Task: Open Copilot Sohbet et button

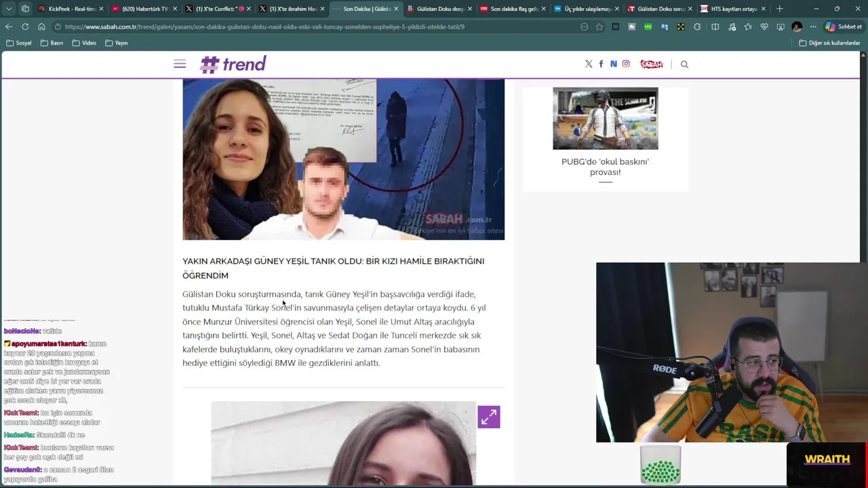Action: [x=844, y=26]
